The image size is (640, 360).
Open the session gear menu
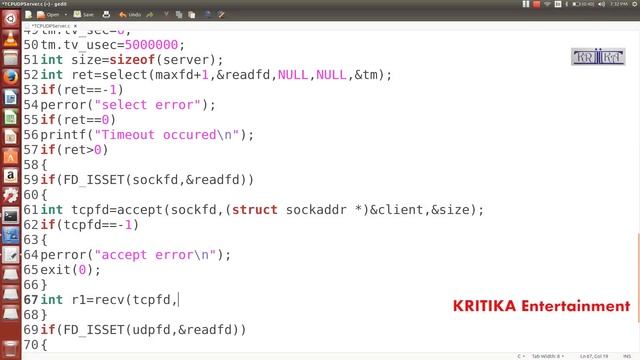coord(635,4)
